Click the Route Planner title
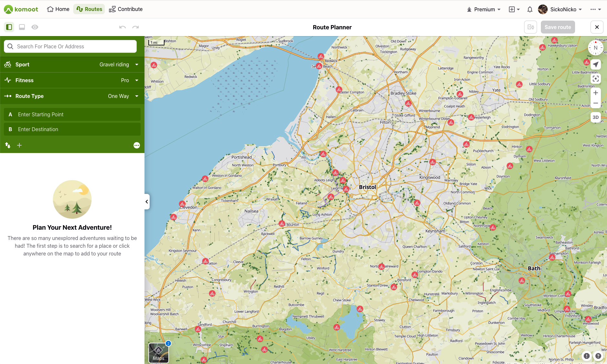Image resolution: width=607 pixels, height=364 pixels. [x=332, y=27]
